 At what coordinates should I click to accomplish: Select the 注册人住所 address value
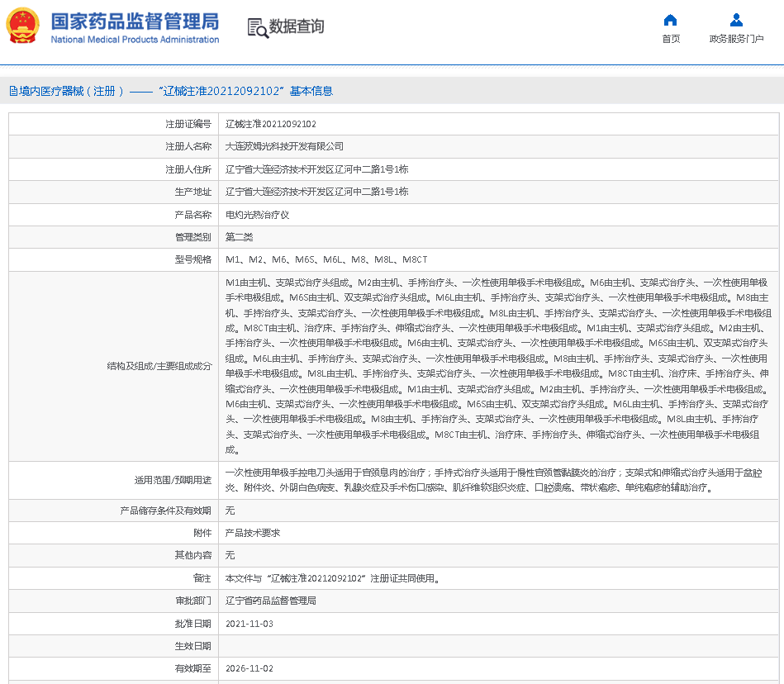click(316, 169)
